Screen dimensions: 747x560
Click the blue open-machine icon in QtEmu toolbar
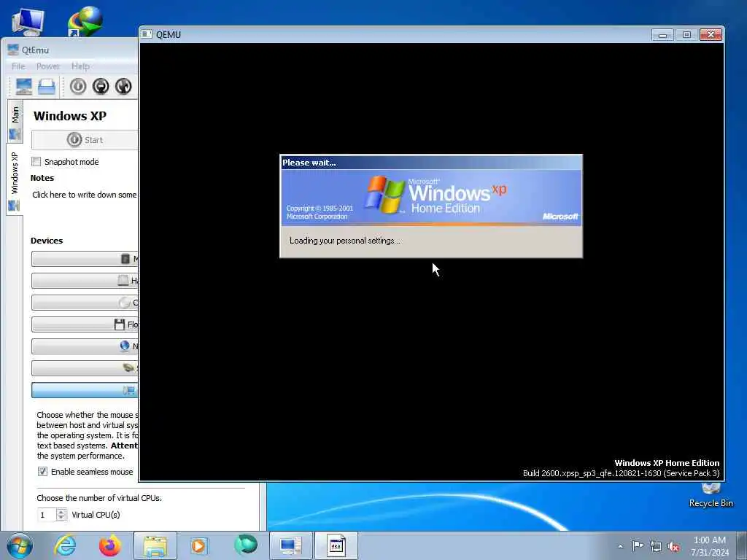point(47,87)
